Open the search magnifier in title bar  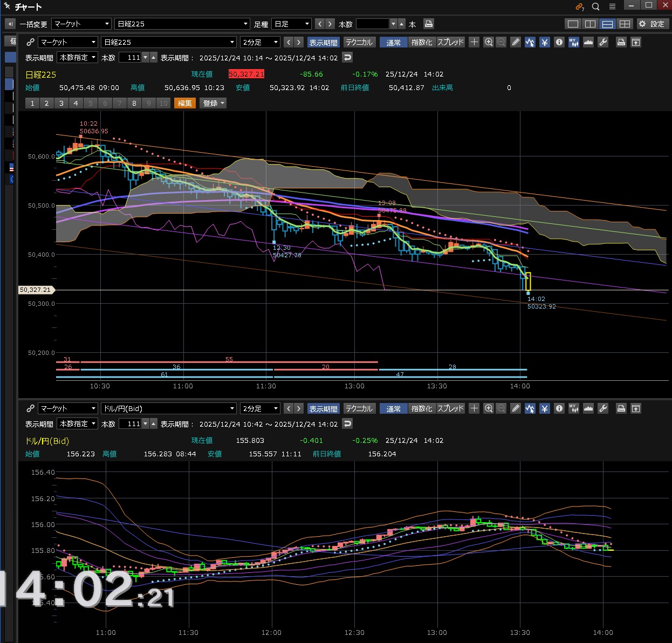point(595,6)
